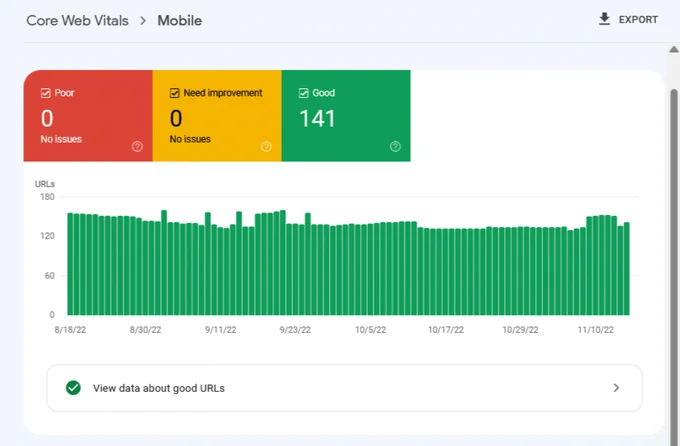Click the 9/23/22 axis date
This screenshot has height=446, width=680.
295,330
